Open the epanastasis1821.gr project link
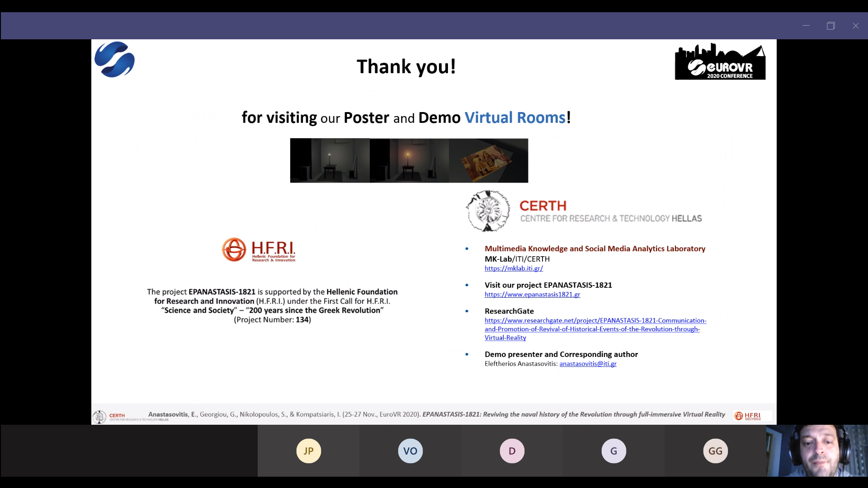This screenshot has width=868, height=488. [532, 295]
